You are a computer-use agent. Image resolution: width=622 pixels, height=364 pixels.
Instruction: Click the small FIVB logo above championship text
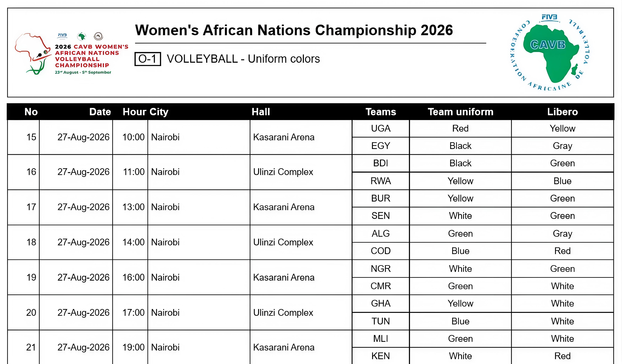pos(62,36)
